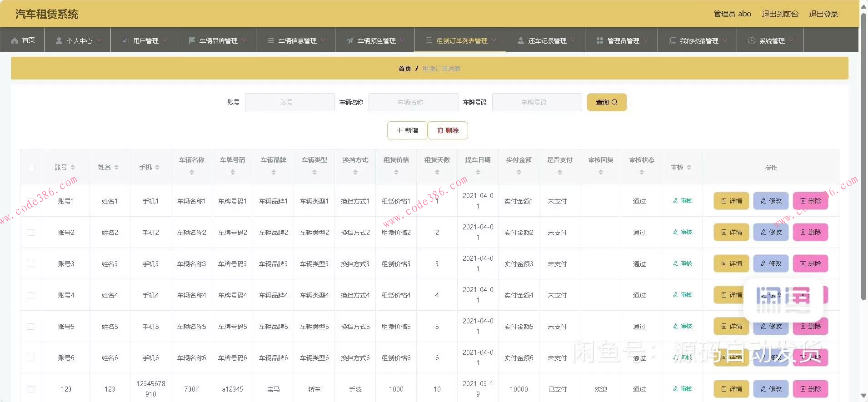Image resolution: width=868 pixels, height=402 pixels.
Task: Click the paper-plane icon for 车辆颜色管理
Action: coord(350,40)
